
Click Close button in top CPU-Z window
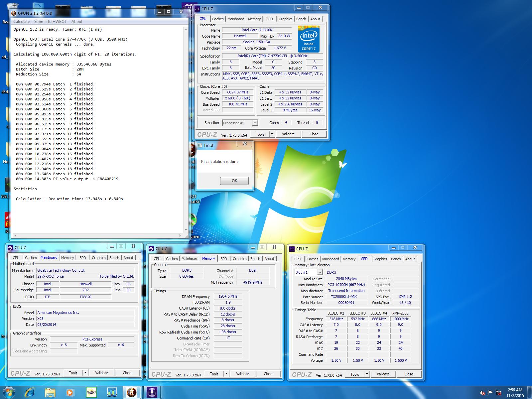point(314,134)
